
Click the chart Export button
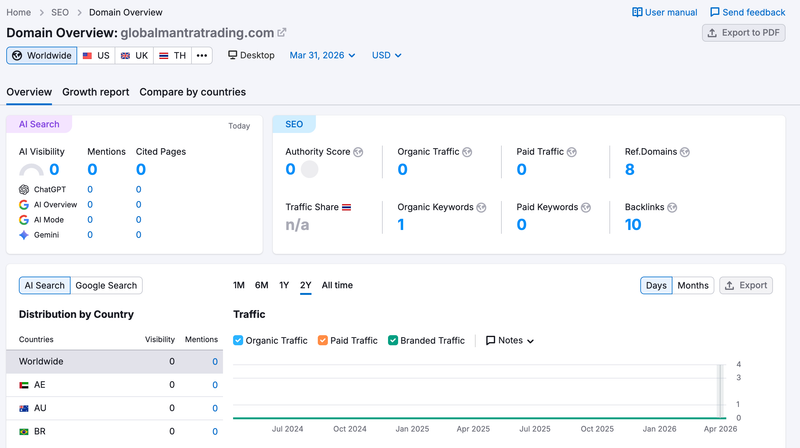tap(746, 285)
